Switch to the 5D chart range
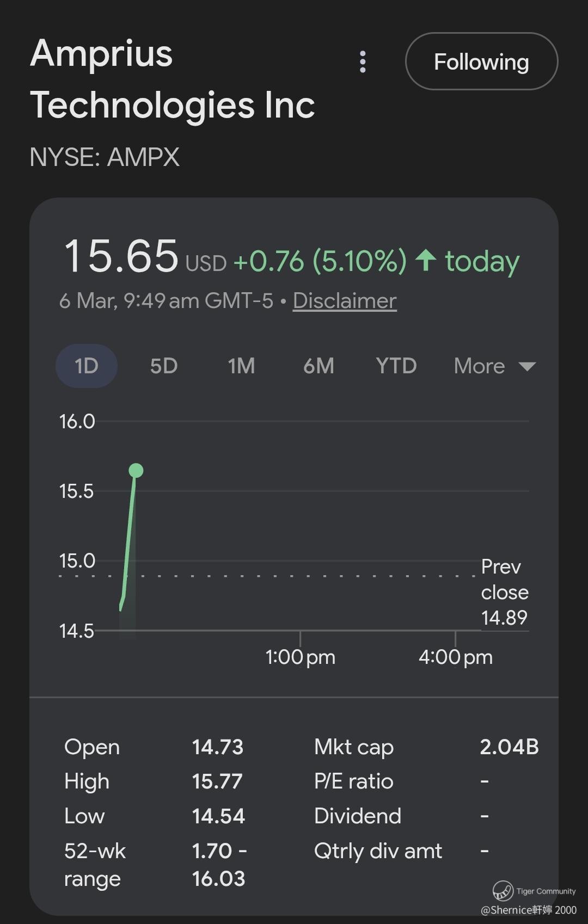 coord(164,366)
